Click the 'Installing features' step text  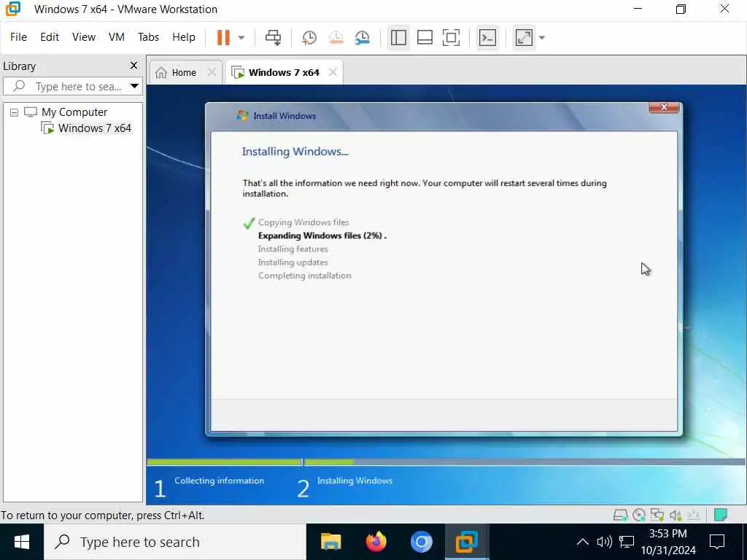click(x=293, y=249)
